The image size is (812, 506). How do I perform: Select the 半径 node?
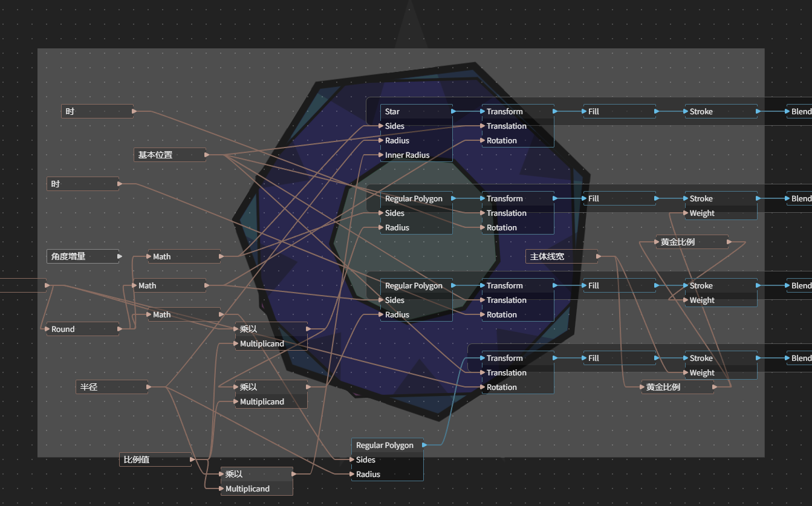click(x=112, y=387)
